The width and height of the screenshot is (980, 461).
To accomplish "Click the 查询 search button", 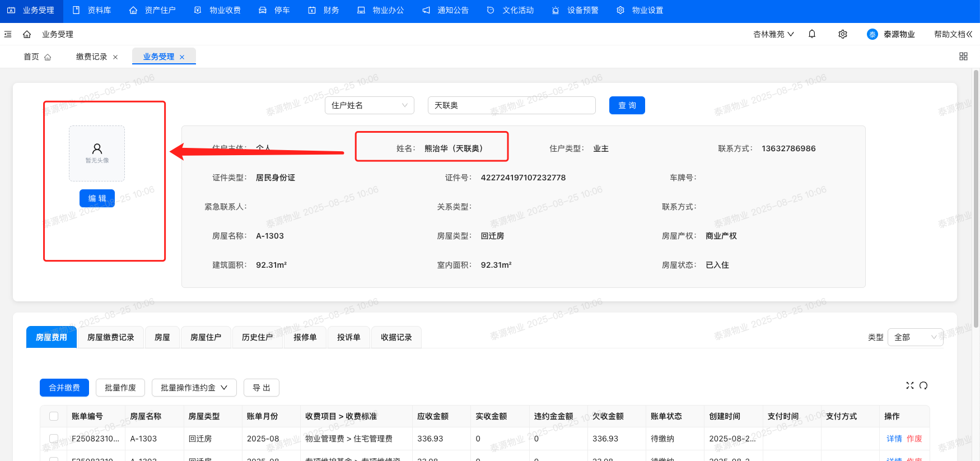I will point(627,105).
